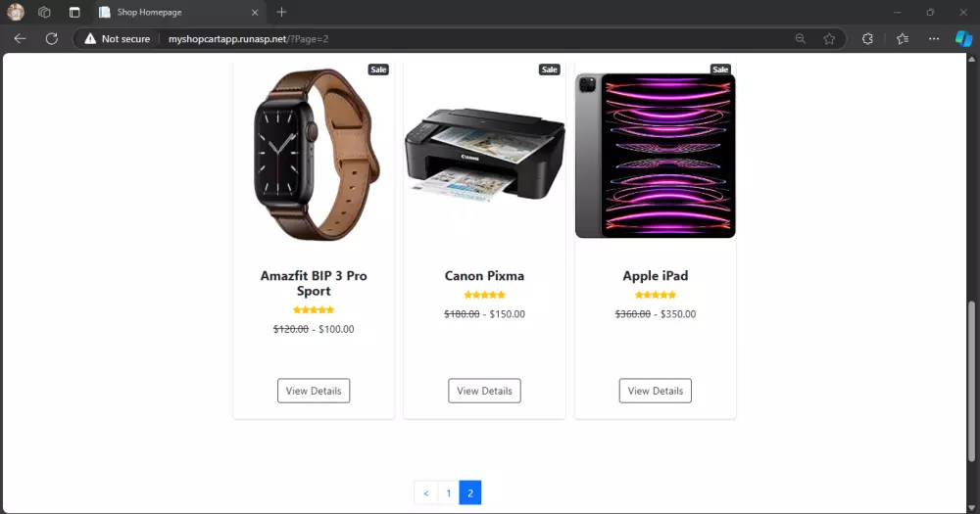Image resolution: width=980 pixels, height=514 pixels.
Task: Go back to the previous browser page
Action: pos(20,39)
